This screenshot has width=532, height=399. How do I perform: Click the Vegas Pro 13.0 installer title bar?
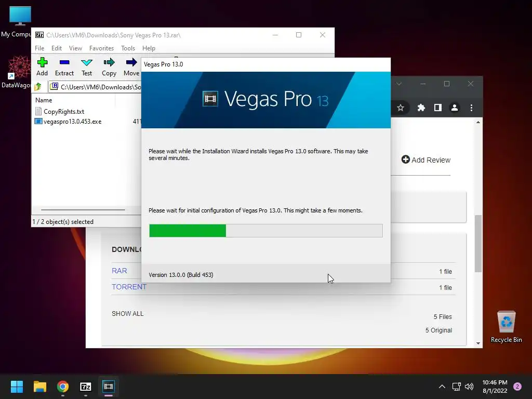coord(265,64)
